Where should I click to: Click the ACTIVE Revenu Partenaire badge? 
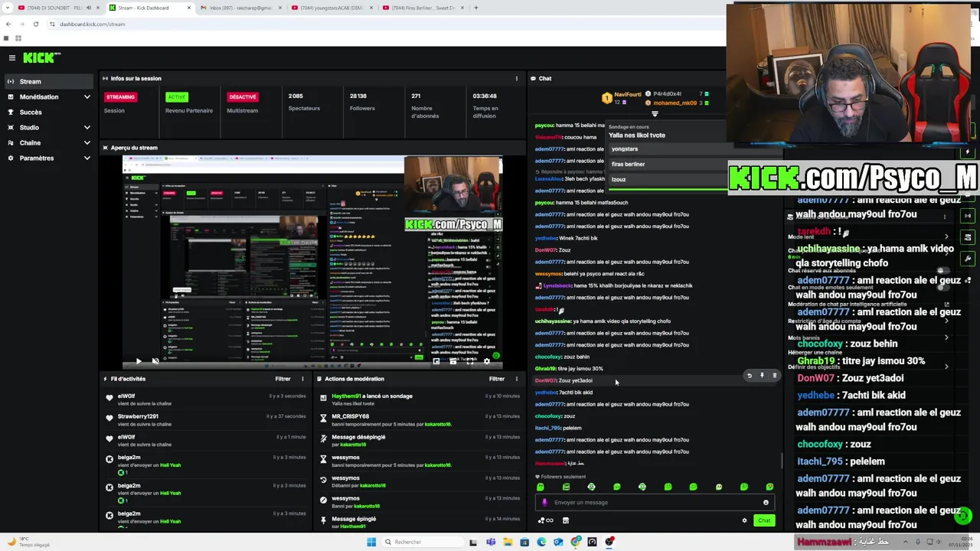pos(177,97)
